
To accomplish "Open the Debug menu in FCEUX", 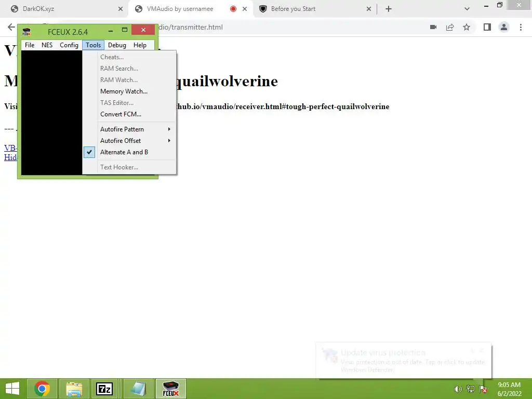I will pyautogui.click(x=117, y=45).
